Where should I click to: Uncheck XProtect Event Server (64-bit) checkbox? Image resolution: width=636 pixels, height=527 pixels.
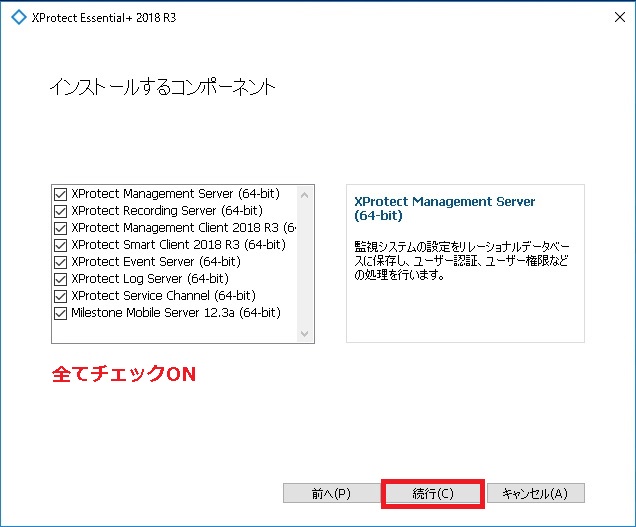(60, 262)
